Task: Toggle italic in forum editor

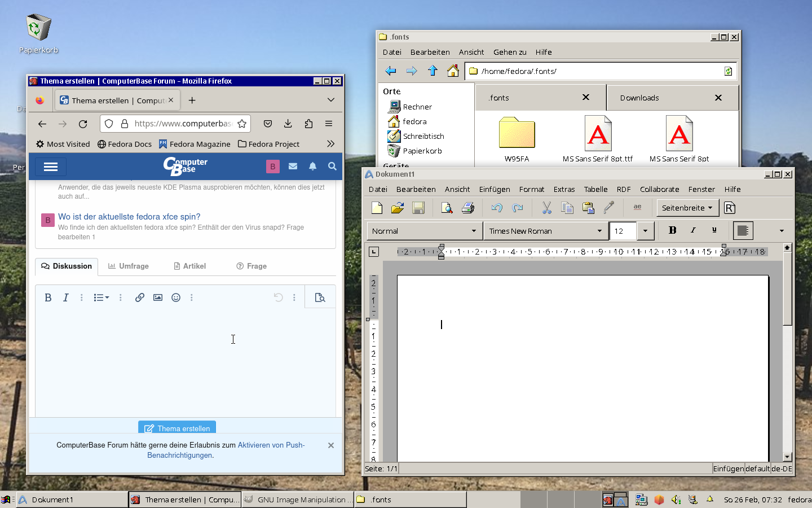Action: coord(66,297)
